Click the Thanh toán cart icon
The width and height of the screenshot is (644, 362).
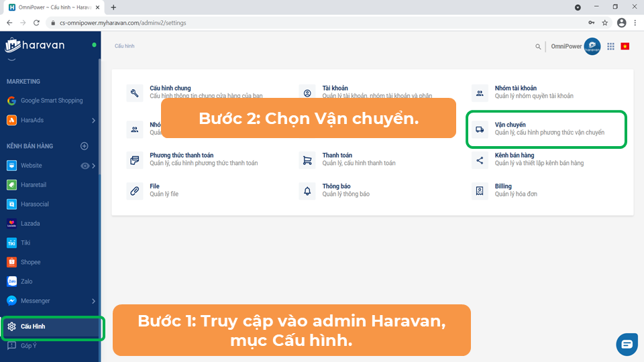(x=307, y=160)
